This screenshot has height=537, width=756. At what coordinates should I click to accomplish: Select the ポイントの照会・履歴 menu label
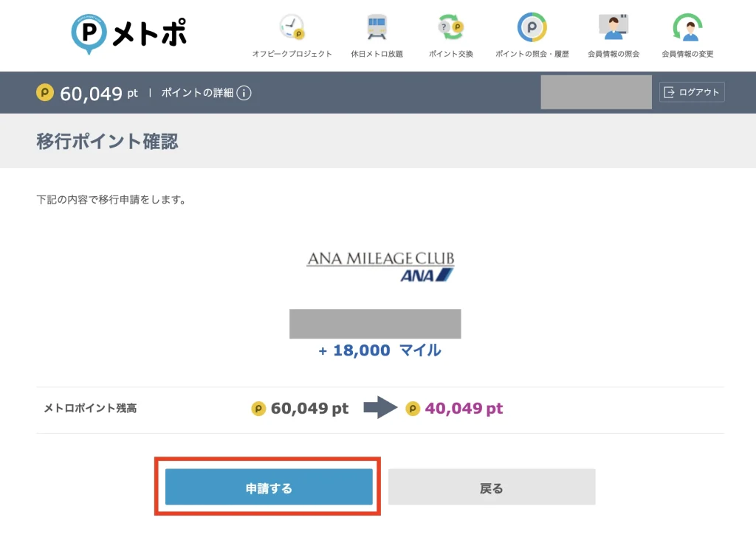point(532,54)
